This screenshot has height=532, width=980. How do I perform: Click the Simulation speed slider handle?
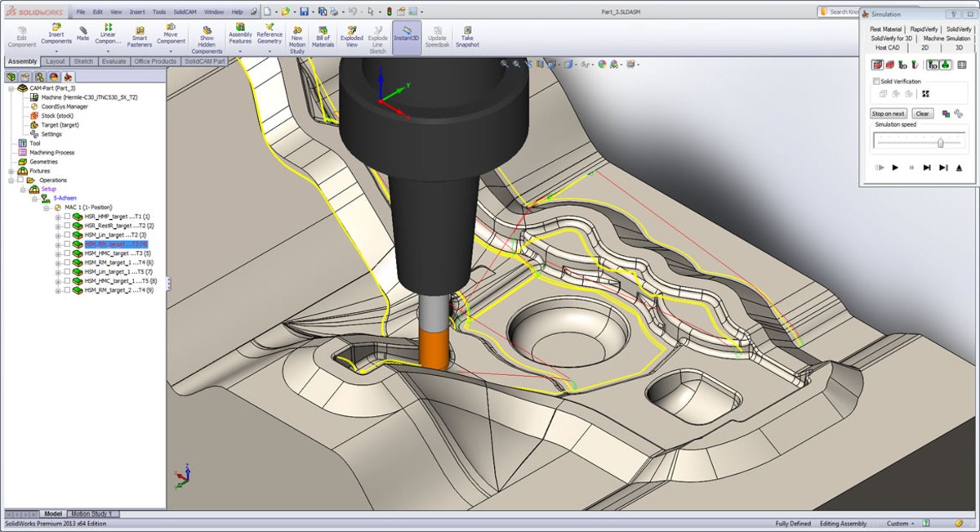pyautogui.click(x=941, y=142)
